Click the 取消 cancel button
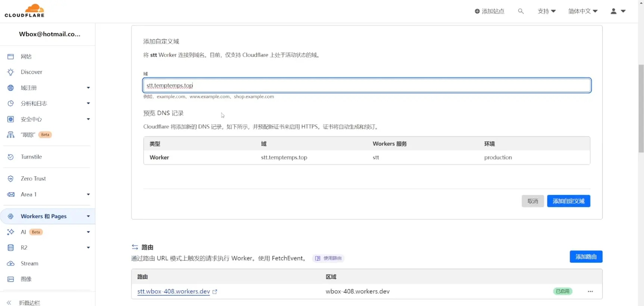Screen dimensions: 644x306 click(x=533, y=201)
